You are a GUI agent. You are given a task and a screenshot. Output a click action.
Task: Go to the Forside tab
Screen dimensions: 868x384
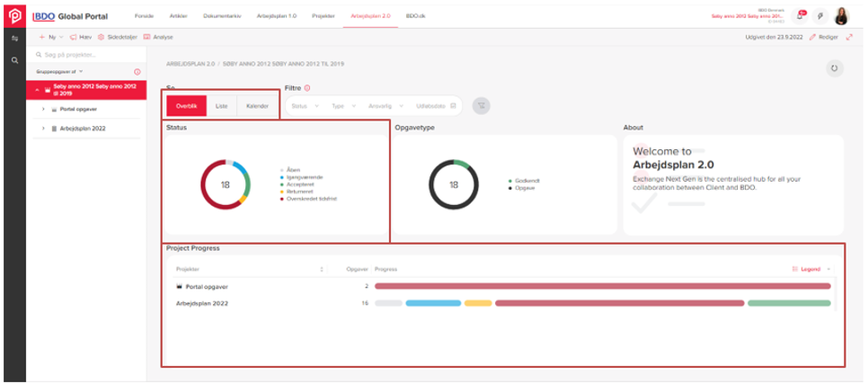(144, 16)
